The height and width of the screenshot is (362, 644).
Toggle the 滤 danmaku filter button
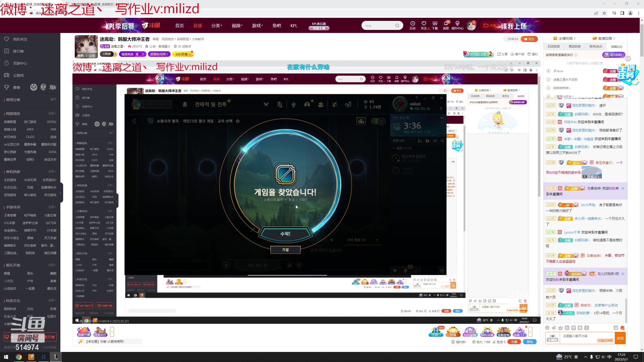tap(616, 328)
